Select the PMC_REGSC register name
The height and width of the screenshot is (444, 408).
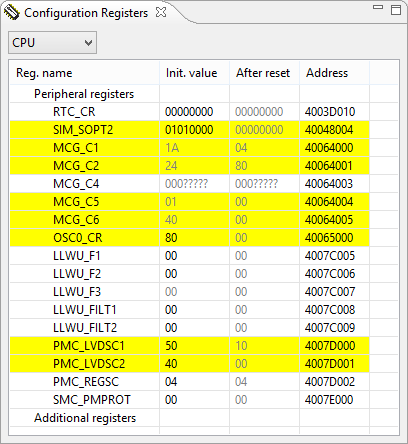86,382
